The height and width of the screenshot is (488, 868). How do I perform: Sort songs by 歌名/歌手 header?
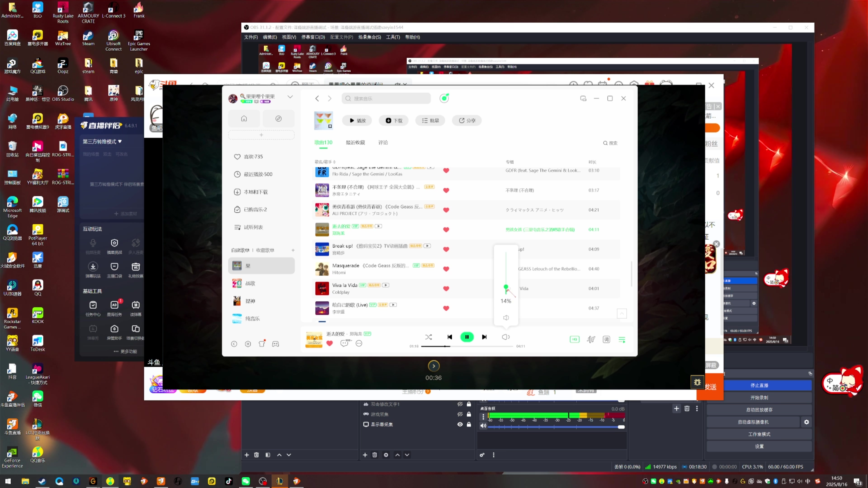(325, 162)
